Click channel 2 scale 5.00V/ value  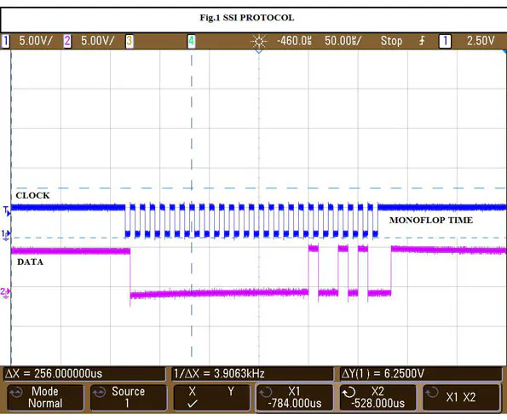pos(98,41)
